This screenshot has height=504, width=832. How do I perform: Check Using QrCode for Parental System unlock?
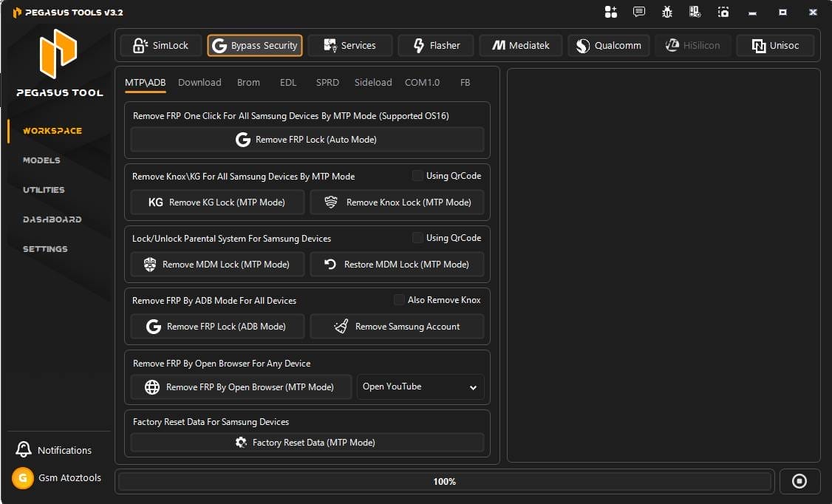418,237
